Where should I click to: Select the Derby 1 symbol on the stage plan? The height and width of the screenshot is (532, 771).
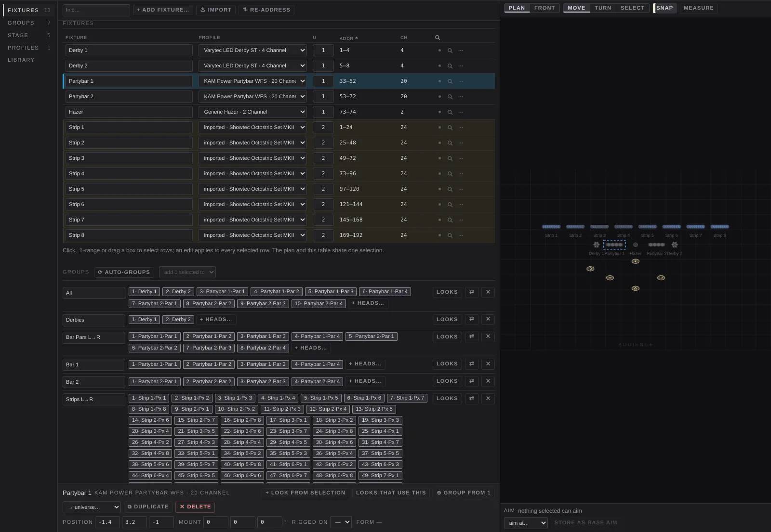point(597,245)
